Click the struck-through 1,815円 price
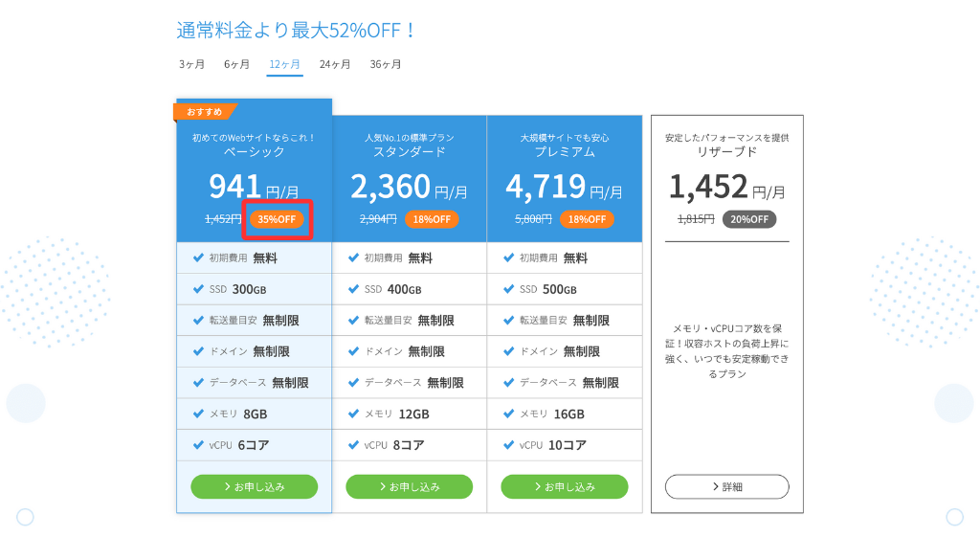The height and width of the screenshot is (537, 980). click(x=696, y=219)
